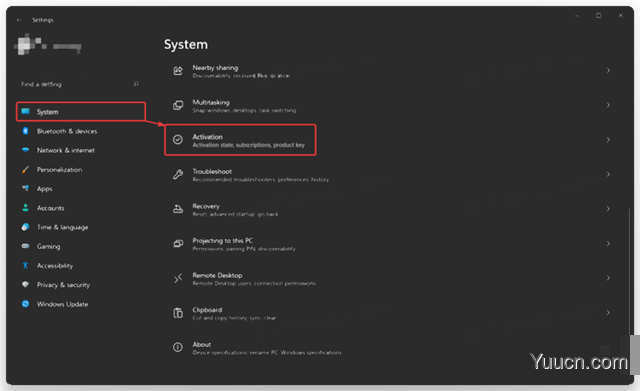Open Projecting to this PC title

pyautogui.click(x=222, y=240)
